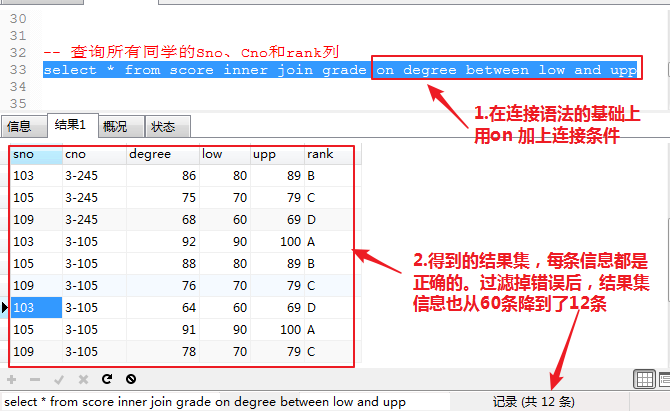Screen dimensions: 670x412
Task: Click line number 30 in gutter
Action: [x=18, y=19]
